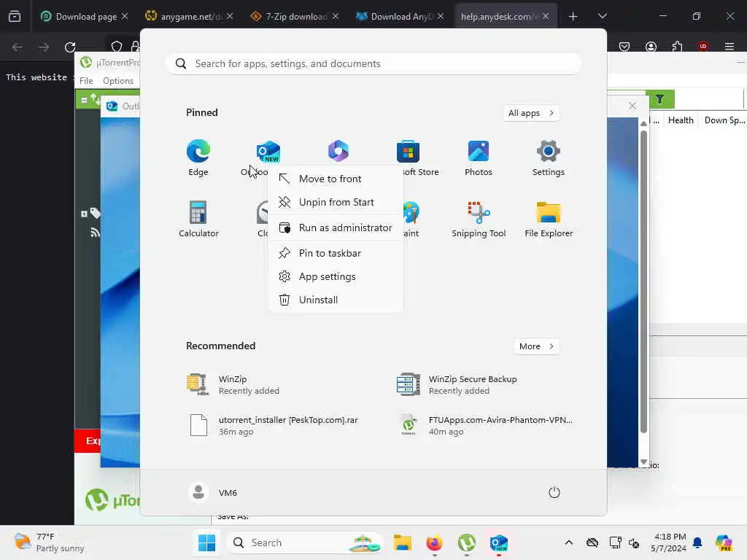Switch to the Download page browser tab
Viewport: 747px width, 560px height.
[x=83, y=16]
